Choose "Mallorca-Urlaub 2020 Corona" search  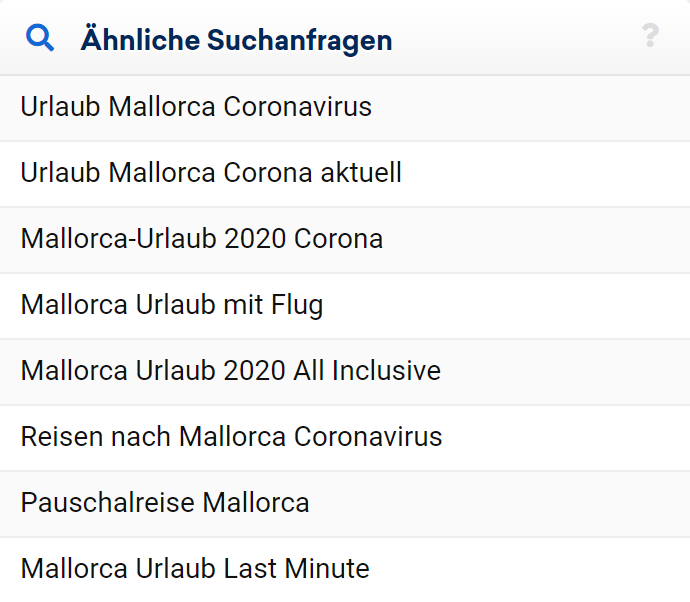[x=201, y=239]
